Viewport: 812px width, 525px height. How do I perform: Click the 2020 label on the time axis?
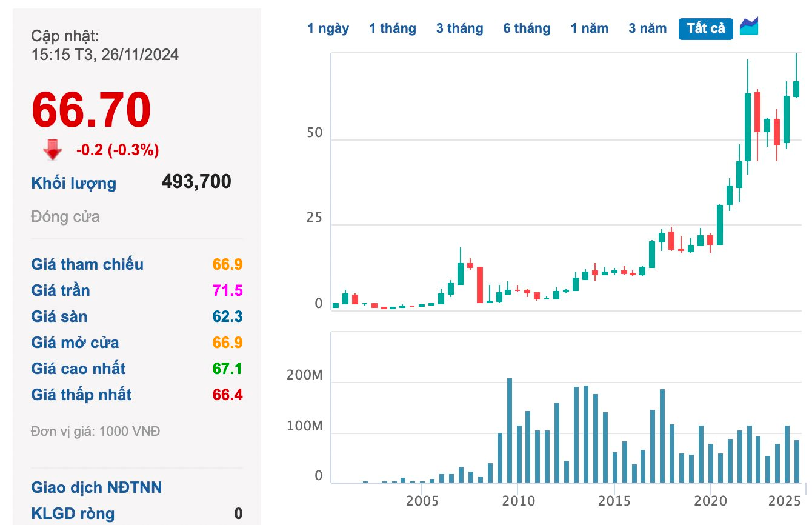[710, 501]
